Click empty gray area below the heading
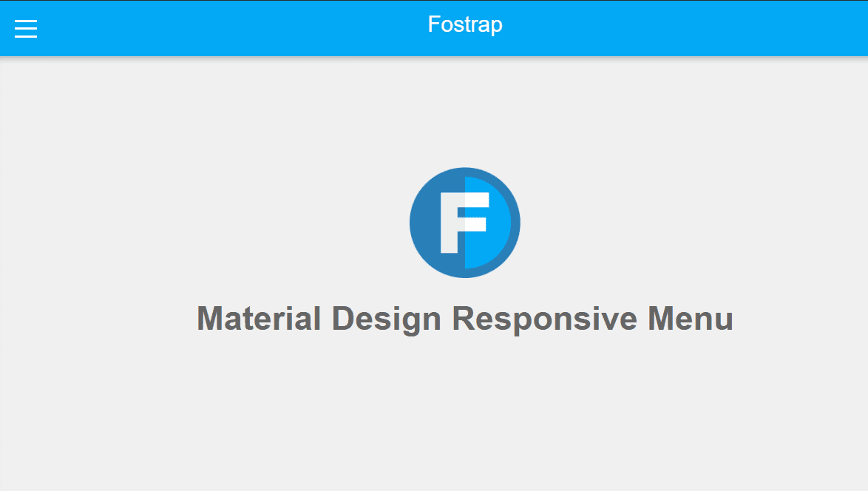This screenshot has width=868, height=491. tap(465, 414)
